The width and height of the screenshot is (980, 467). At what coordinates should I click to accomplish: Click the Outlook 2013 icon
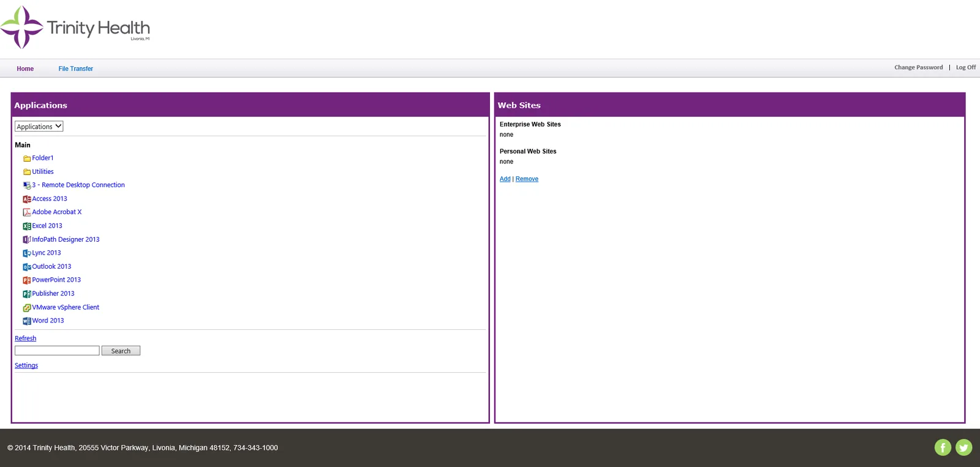point(27,267)
